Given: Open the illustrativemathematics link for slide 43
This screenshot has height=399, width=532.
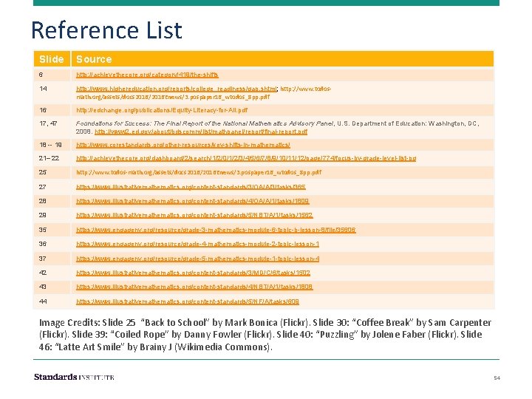Looking at the screenshot, I should pos(194,287).
